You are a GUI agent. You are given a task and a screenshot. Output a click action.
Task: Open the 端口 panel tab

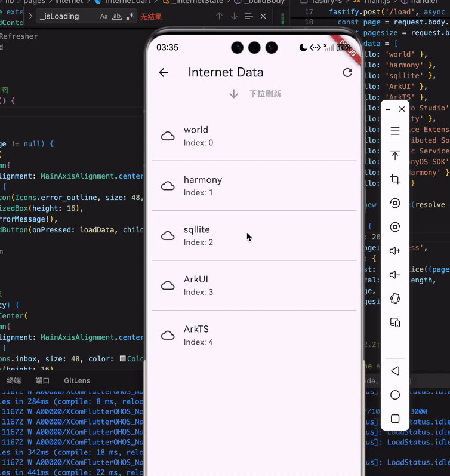(x=42, y=380)
